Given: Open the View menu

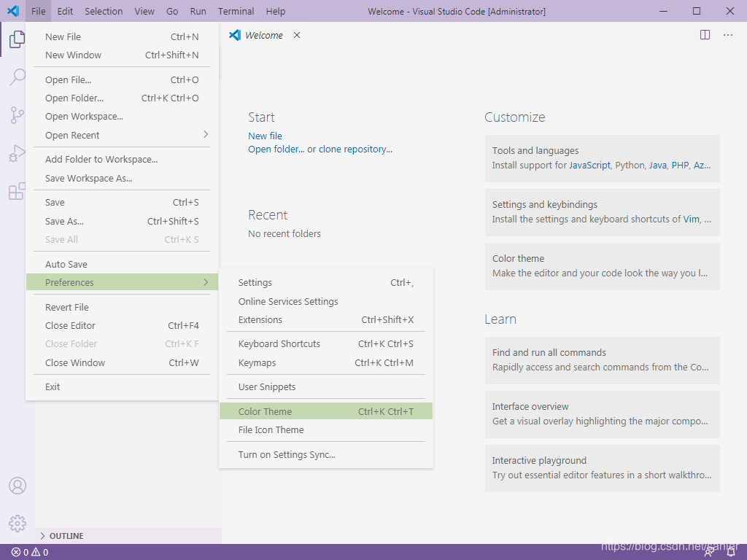Looking at the screenshot, I should (x=144, y=11).
